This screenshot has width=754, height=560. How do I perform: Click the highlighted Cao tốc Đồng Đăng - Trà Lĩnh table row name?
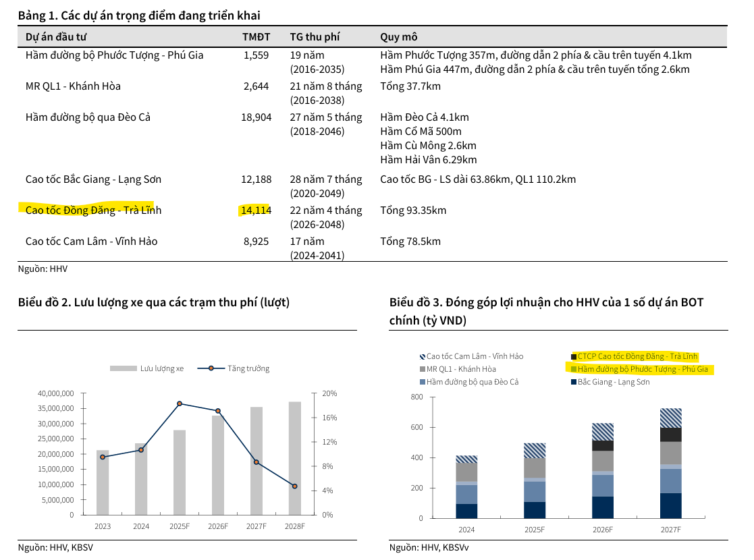(x=93, y=211)
